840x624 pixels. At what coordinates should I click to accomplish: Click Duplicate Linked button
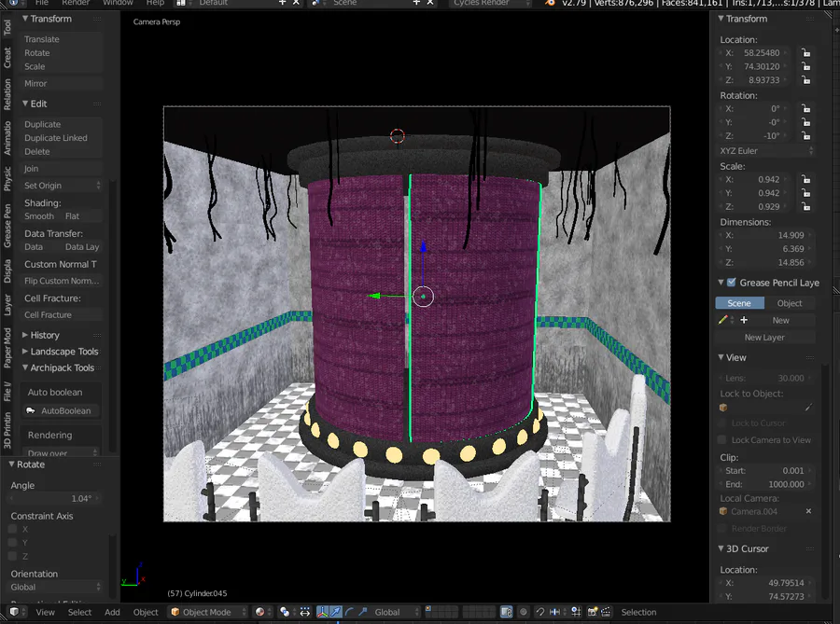[62, 137]
